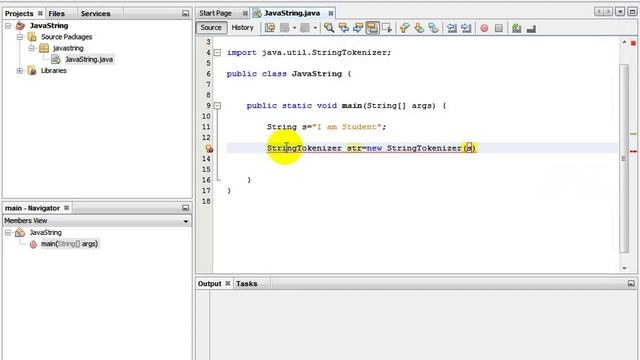640x360 pixels.
Task: Select main(String[] args) in Navigator
Action: pos(69,244)
